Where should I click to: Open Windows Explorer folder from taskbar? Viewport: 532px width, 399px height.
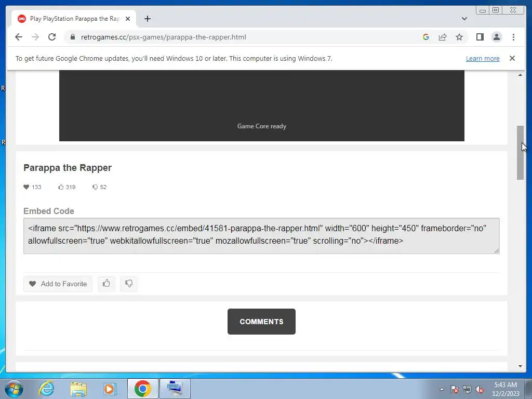[x=78, y=389]
